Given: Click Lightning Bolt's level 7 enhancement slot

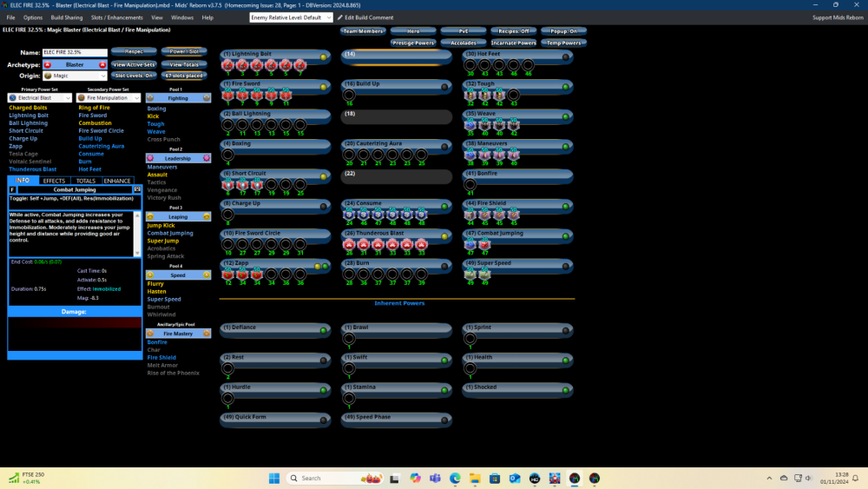Looking at the screenshot, I should click(300, 65).
